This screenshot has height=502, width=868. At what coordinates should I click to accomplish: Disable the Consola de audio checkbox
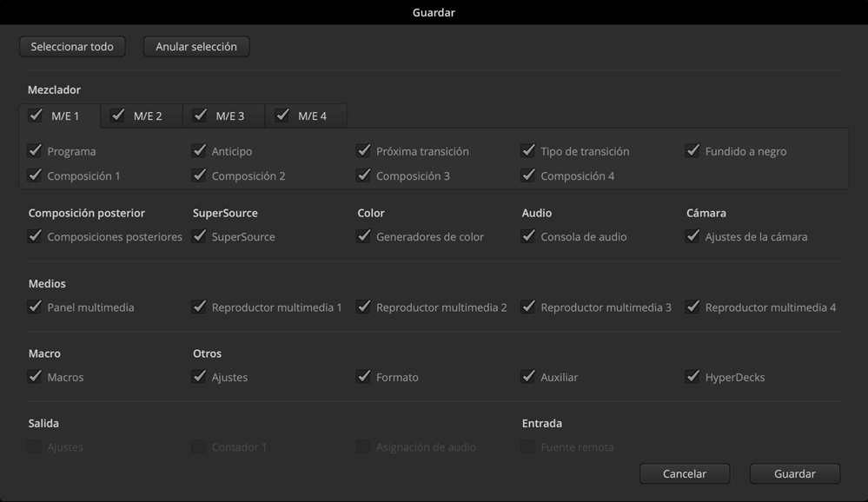coord(528,236)
